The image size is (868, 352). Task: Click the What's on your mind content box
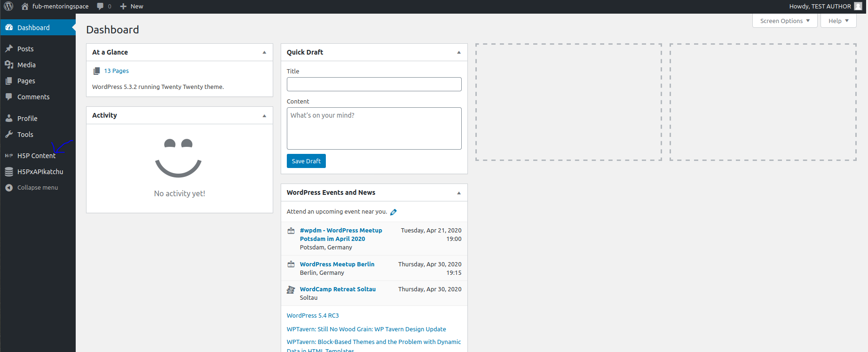coord(374,128)
